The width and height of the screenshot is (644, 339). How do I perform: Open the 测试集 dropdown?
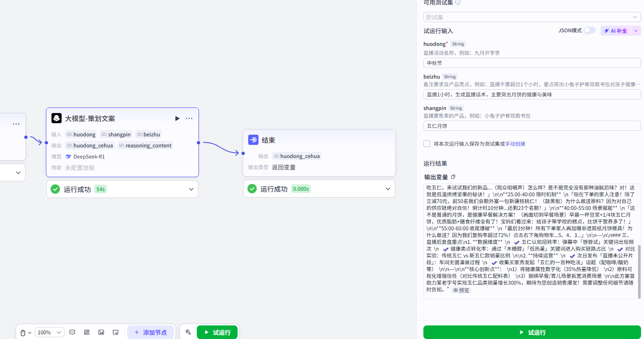[532, 17]
